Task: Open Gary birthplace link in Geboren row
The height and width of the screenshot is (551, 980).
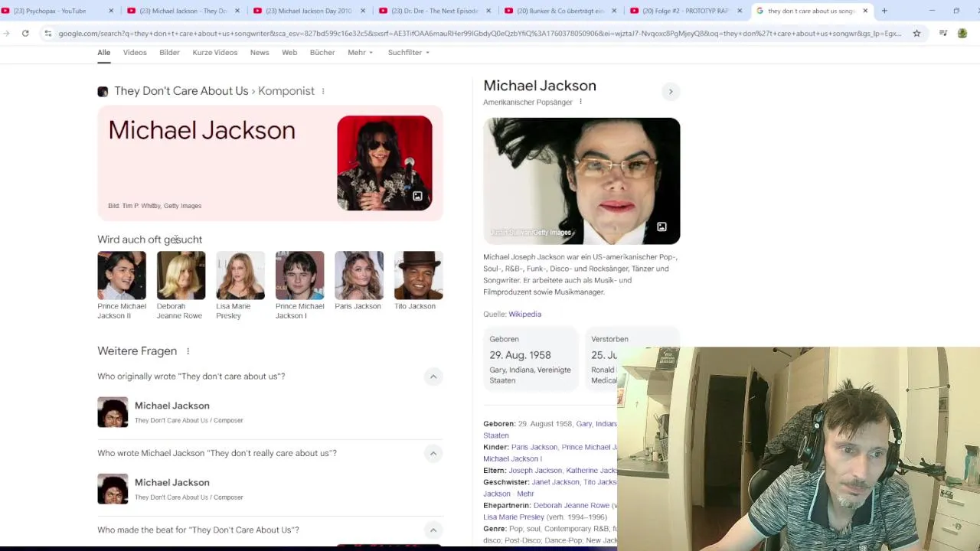Action: [583, 423]
